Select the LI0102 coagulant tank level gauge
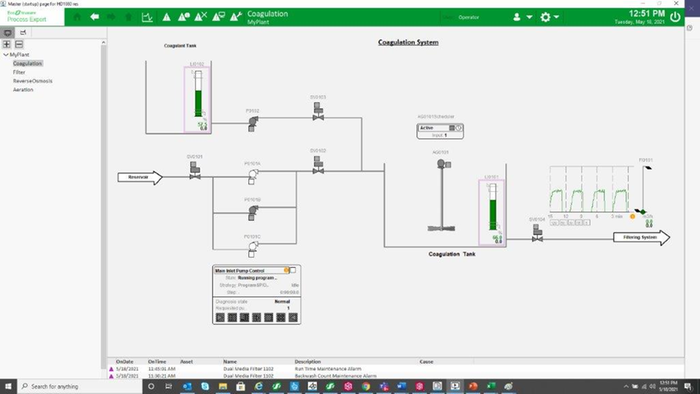Screen dimensions: 700x394 pyautogui.click(x=197, y=100)
